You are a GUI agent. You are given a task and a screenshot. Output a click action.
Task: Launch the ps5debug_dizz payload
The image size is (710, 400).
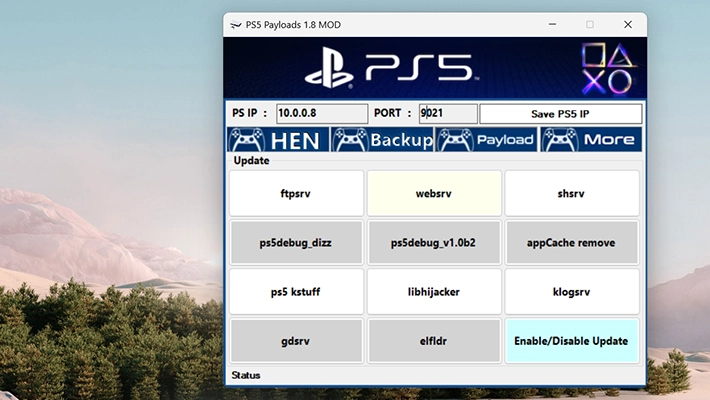(x=296, y=242)
